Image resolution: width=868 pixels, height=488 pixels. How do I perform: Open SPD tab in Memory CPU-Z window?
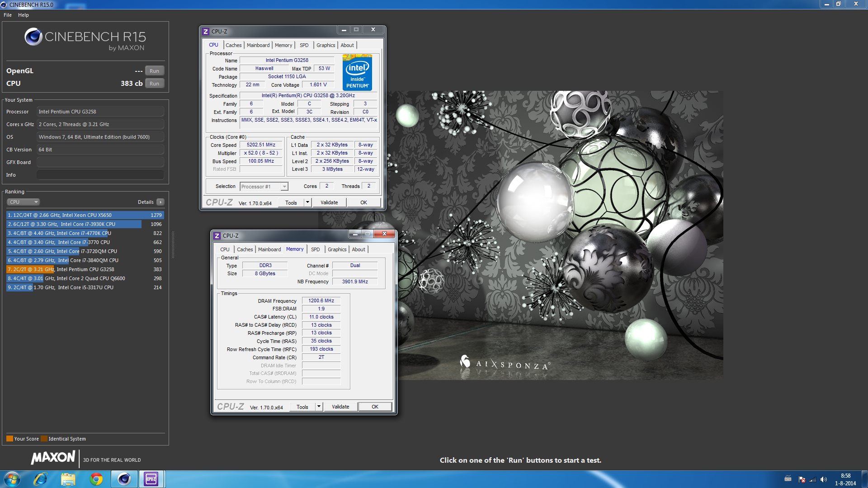tap(316, 249)
